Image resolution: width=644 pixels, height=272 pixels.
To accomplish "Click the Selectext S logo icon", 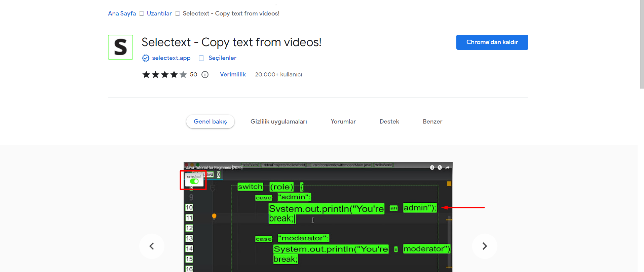I will coord(120,47).
